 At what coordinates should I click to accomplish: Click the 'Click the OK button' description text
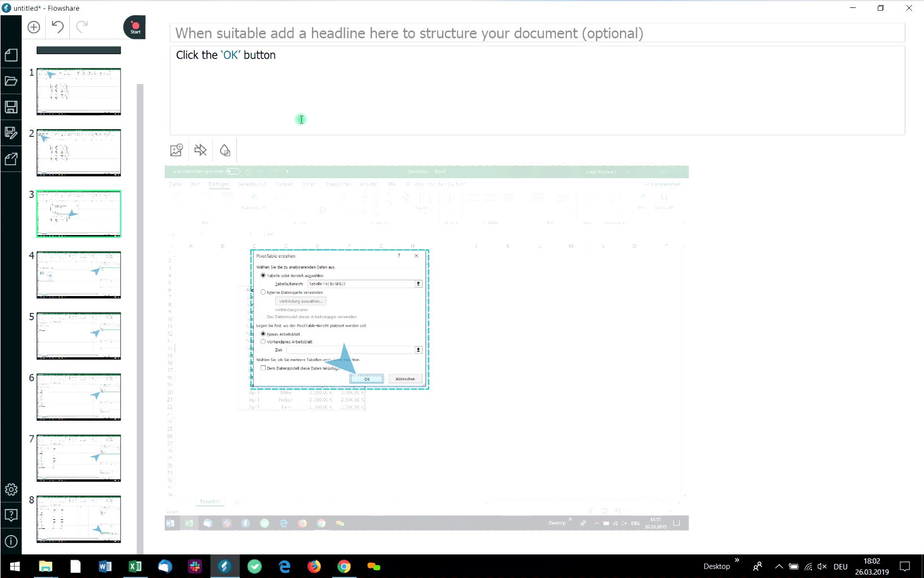coord(226,55)
